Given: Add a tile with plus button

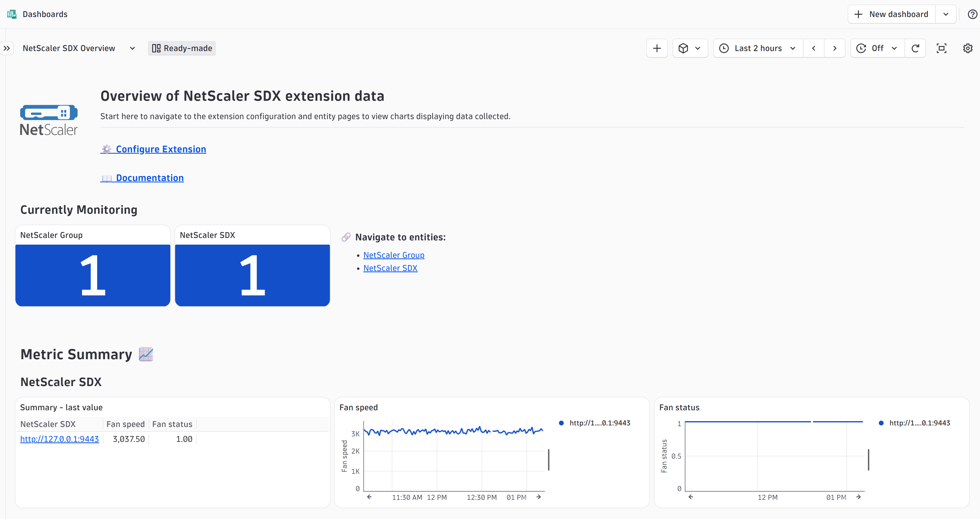Looking at the screenshot, I should click(657, 48).
